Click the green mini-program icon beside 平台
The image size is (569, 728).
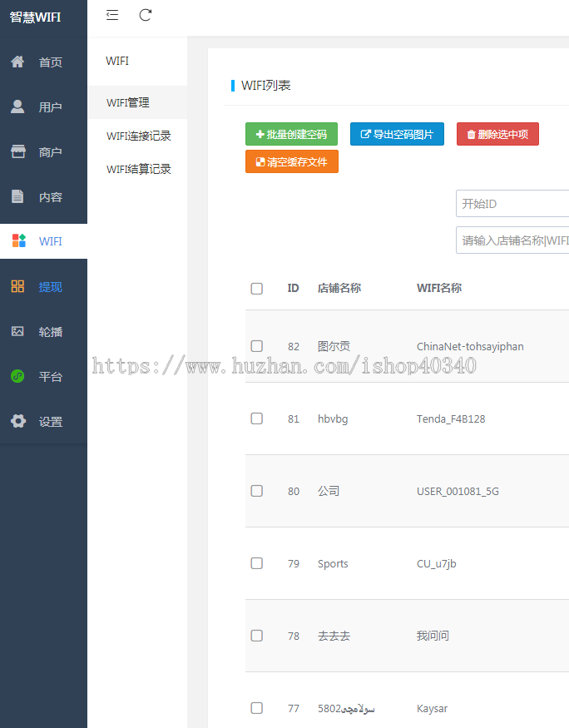(17, 375)
